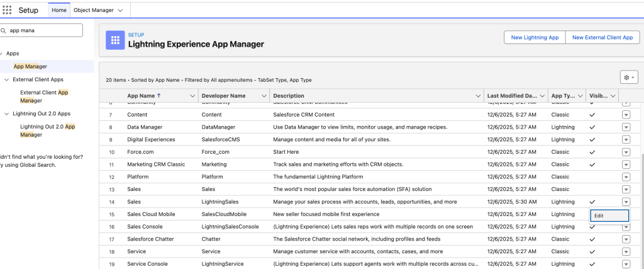
Task: Open the row action menu for Sales Classic
Action: [x=626, y=189]
